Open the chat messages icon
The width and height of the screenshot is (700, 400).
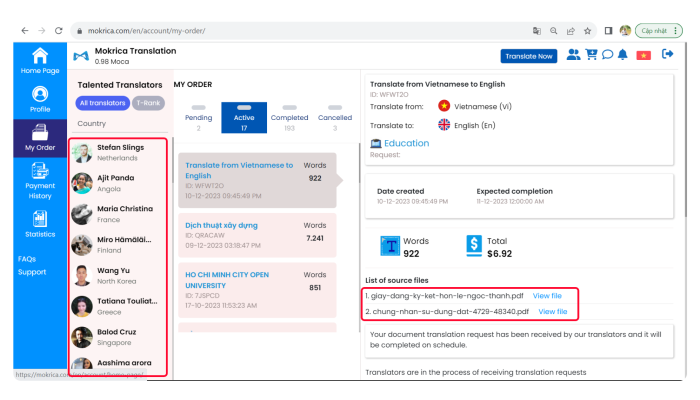[607, 55]
